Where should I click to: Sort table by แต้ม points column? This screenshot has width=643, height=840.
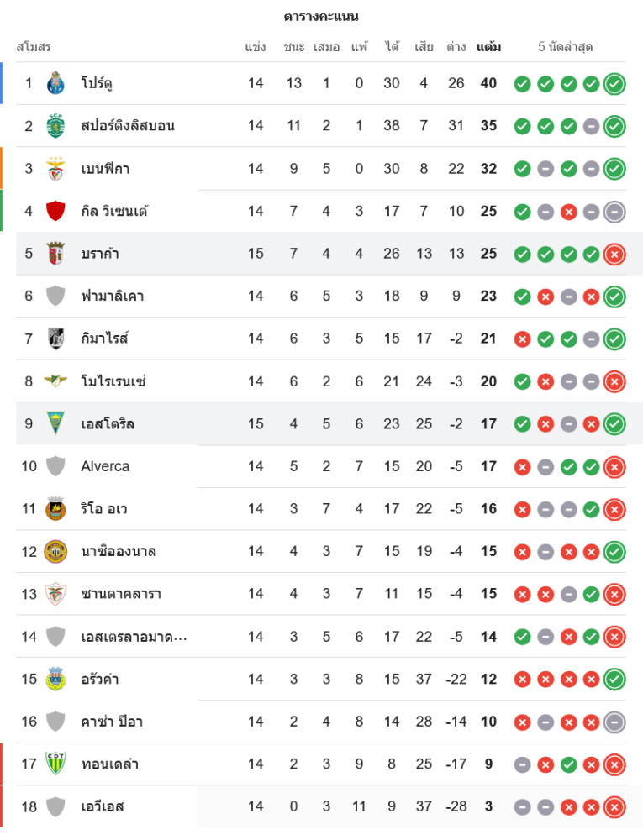pyautogui.click(x=488, y=47)
